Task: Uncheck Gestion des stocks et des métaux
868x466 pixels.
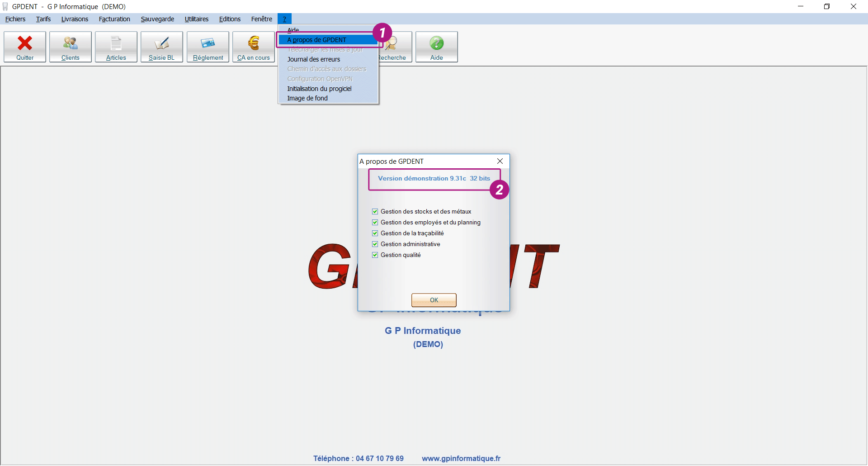Action: (375, 211)
